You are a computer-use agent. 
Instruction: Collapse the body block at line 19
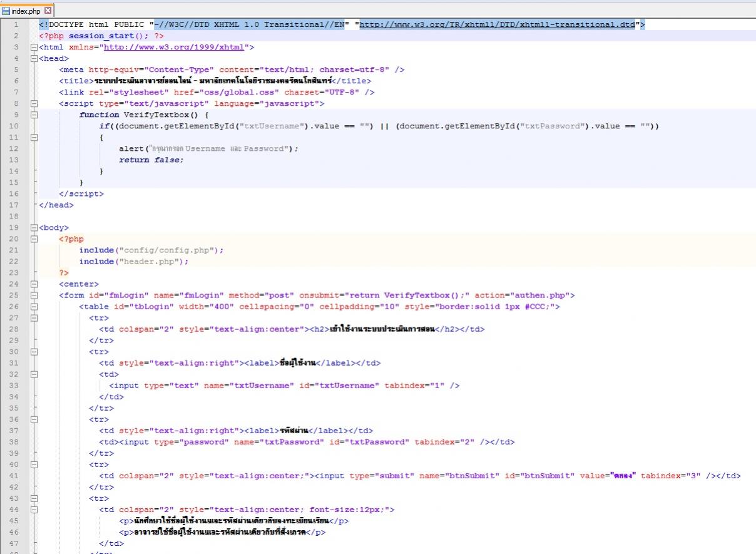pyautogui.click(x=34, y=227)
